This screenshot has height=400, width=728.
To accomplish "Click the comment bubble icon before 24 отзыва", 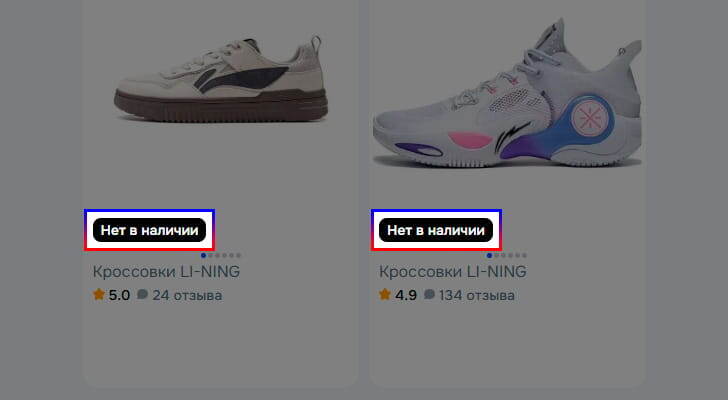I will click(x=143, y=294).
